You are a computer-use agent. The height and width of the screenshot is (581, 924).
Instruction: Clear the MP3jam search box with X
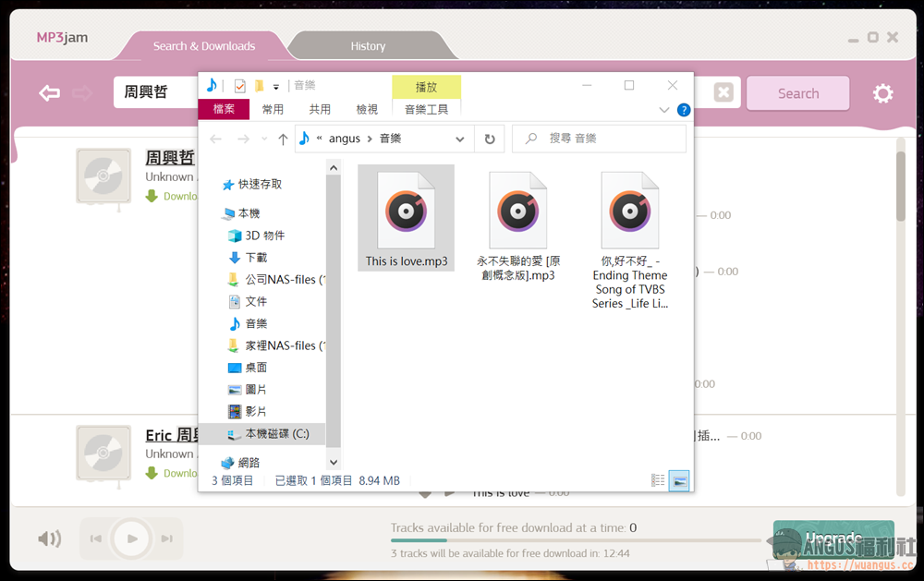click(723, 92)
